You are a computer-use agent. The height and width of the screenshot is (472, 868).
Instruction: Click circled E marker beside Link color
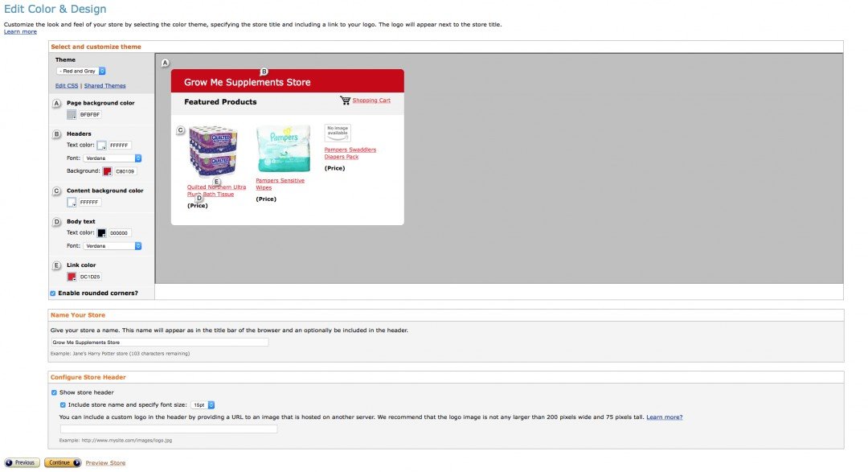click(x=56, y=265)
